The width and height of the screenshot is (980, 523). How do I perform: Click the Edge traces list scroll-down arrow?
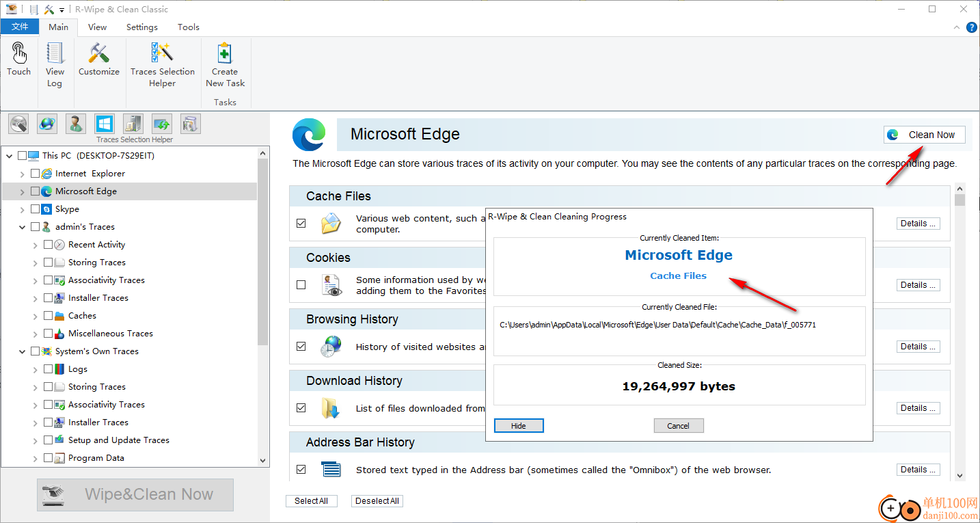(959, 476)
